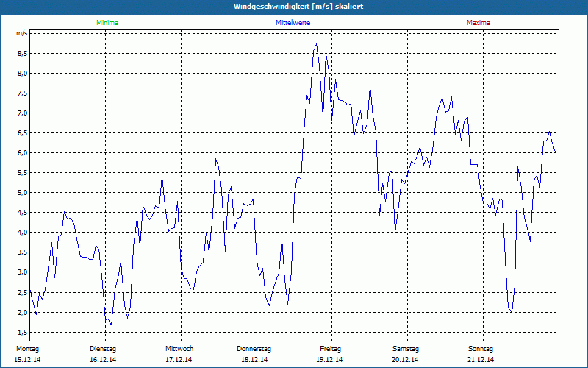Click the 3,5 y-axis value
Image resolution: width=588 pixels, height=368 pixels.
pyautogui.click(x=23, y=252)
